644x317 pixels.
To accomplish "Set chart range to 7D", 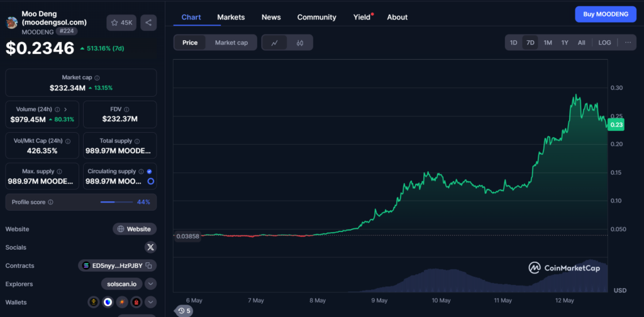I will click(x=530, y=42).
